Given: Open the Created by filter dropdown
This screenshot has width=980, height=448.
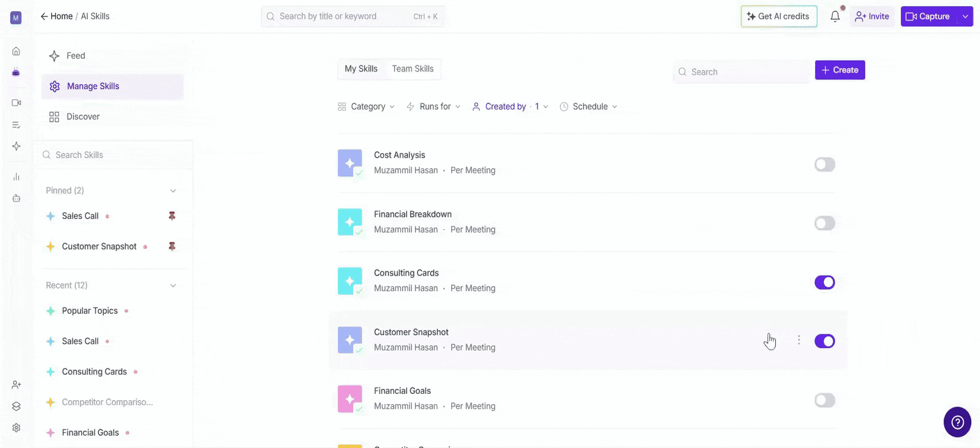Looking at the screenshot, I should coord(510,107).
